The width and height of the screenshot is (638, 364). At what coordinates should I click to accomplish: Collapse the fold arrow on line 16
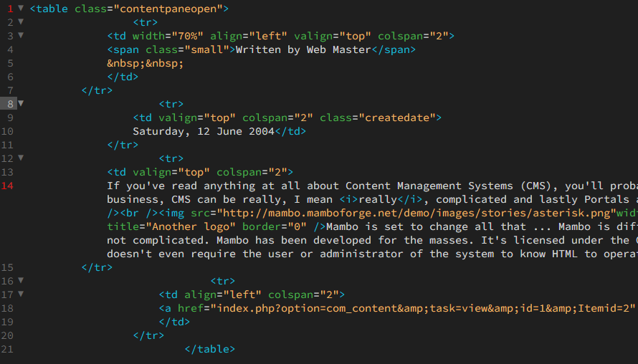(21, 281)
